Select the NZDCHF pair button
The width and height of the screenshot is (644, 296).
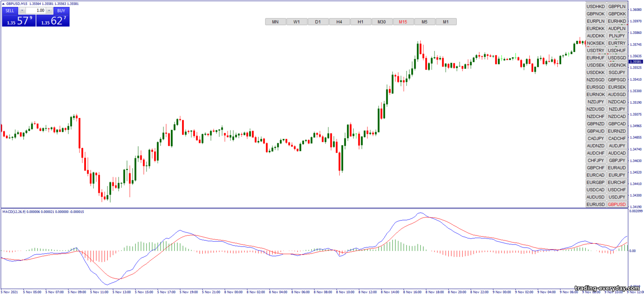click(596, 116)
